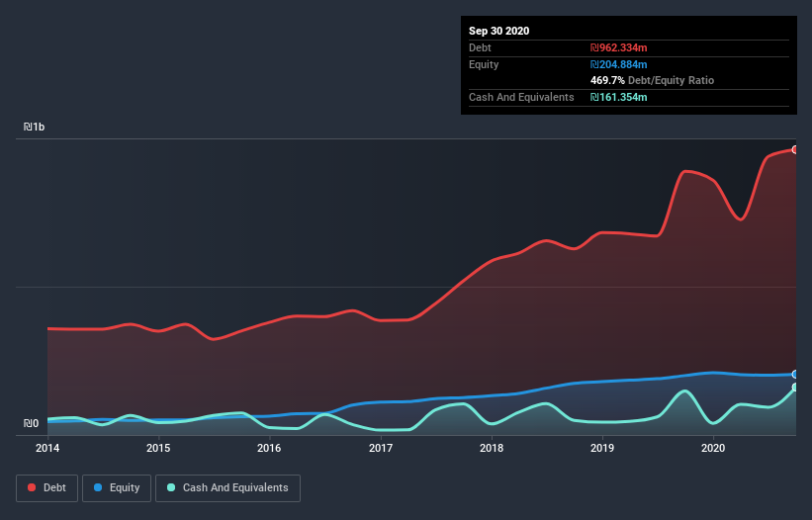This screenshot has height=520, width=812.
Task: Toggle the Cash And Equivalents legend button
Action: click(x=227, y=488)
